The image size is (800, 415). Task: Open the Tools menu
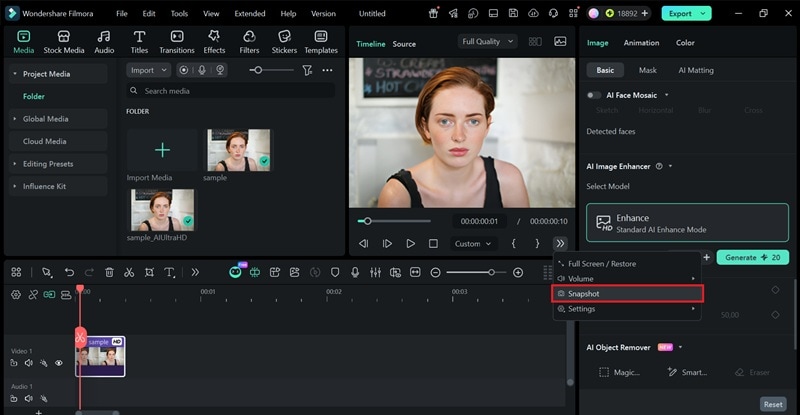coord(179,13)
